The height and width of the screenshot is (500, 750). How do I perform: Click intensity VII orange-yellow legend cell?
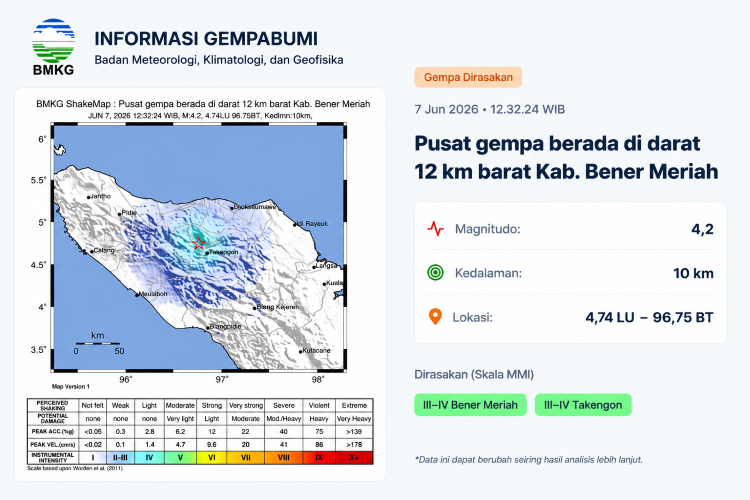click(x=246, y=457)
